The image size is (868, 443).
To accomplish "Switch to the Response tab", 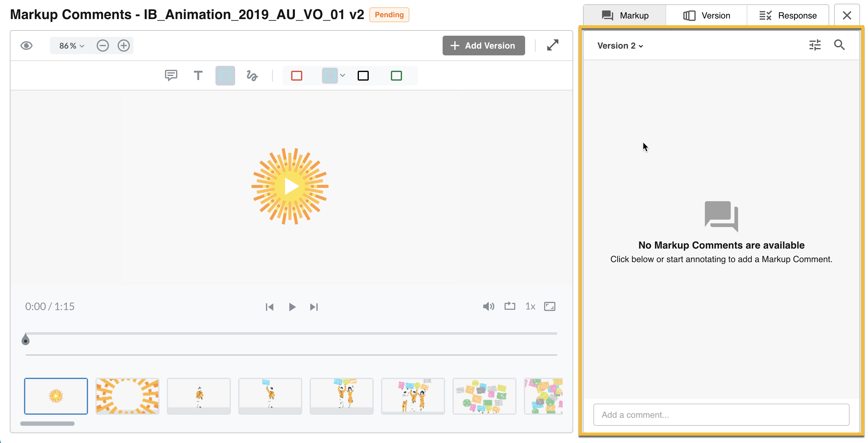I will click(788, 15).
